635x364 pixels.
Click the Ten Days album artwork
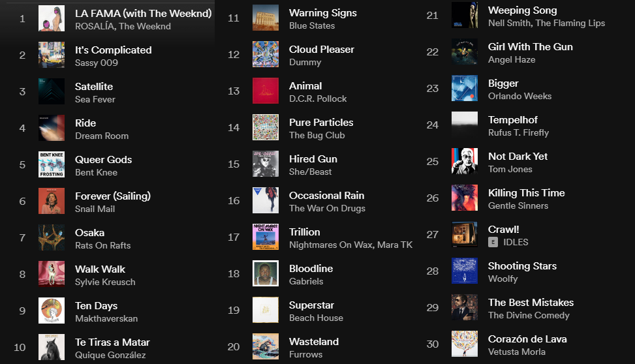pyautogui.click(x=52, y=311)
